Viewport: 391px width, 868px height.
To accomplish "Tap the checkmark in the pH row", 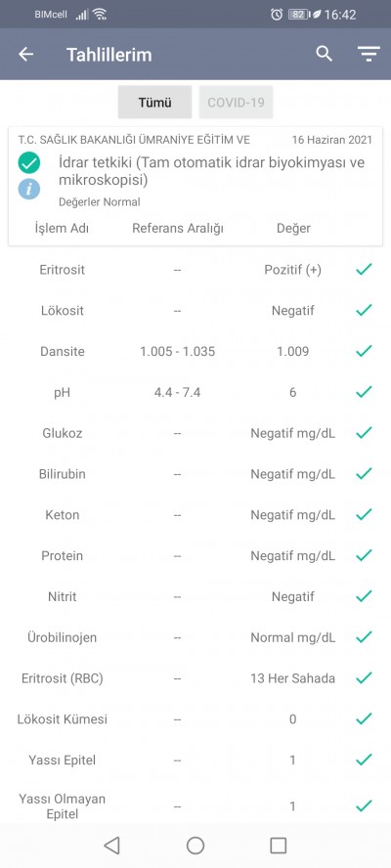I will 364,392.
